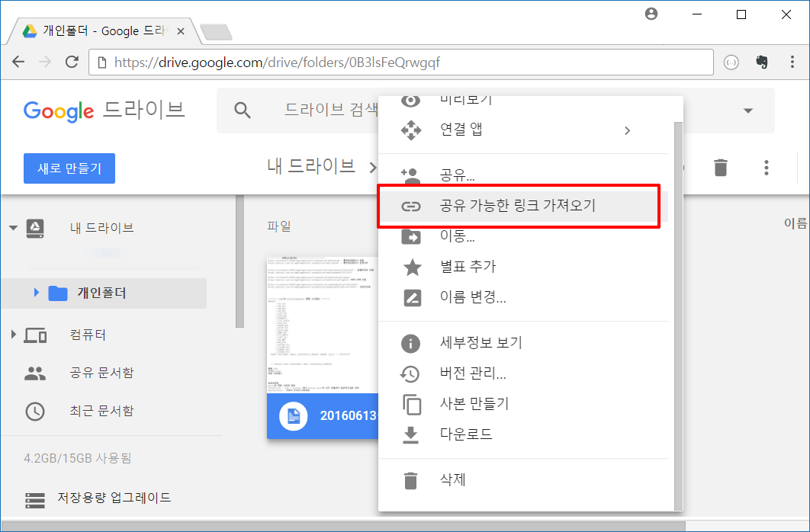This screenshot has height=532, width=810.
Task: Select 개인폴더 in sidebar tree
Action: [101, 293]
